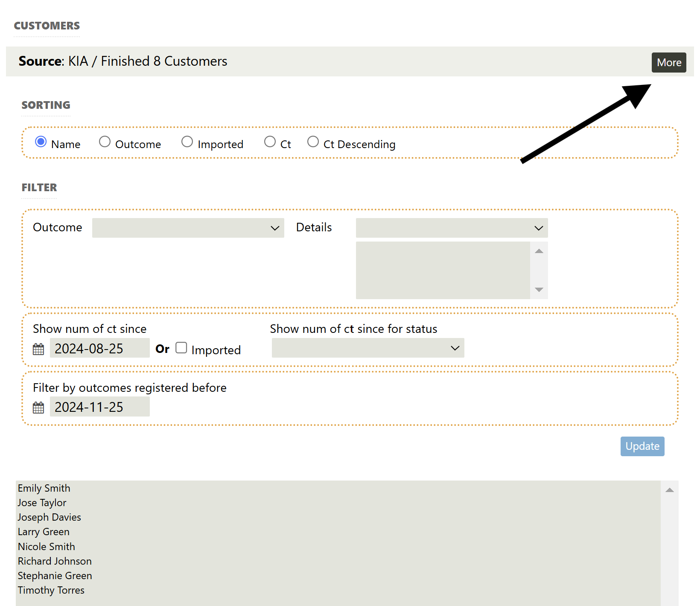This screenshot has height=606, width=700.
Task: Expand the Outcome filter dropdown
Action: 188,228
